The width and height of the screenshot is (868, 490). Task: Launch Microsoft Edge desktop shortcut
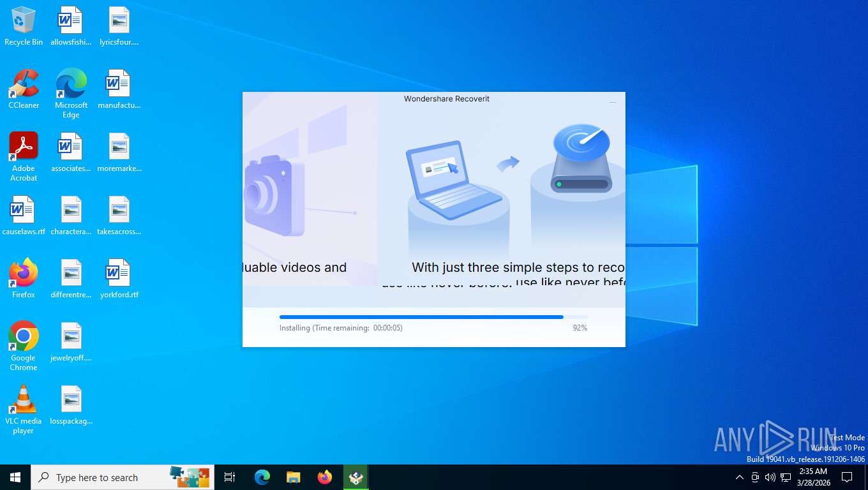tap(71, 94)
